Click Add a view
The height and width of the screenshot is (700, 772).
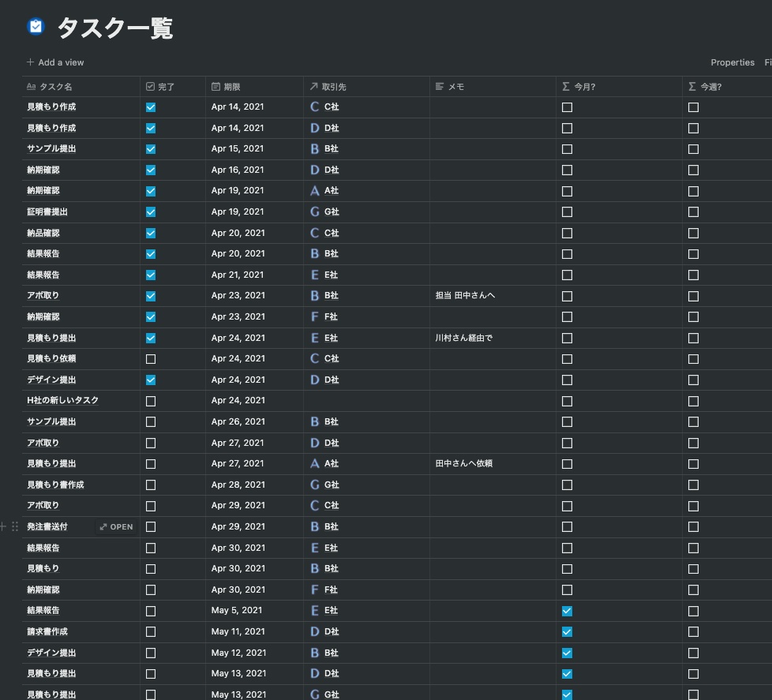[x=55, y=62]
